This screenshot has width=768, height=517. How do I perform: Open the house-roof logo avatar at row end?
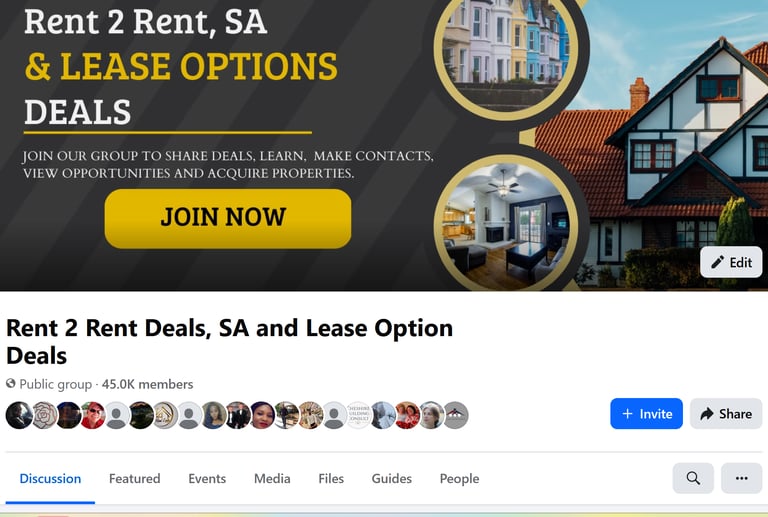456,415
